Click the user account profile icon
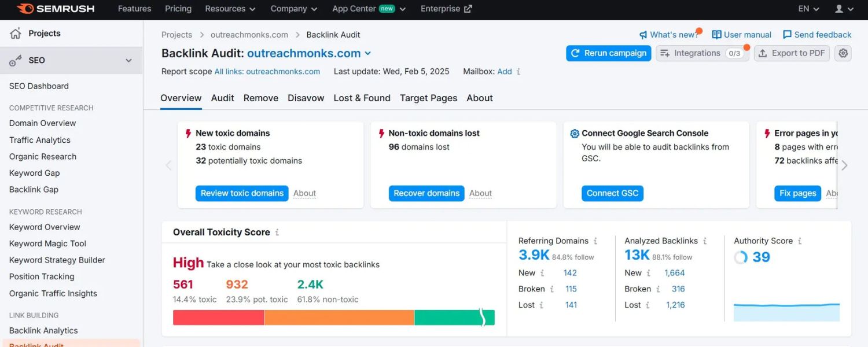 839,9
